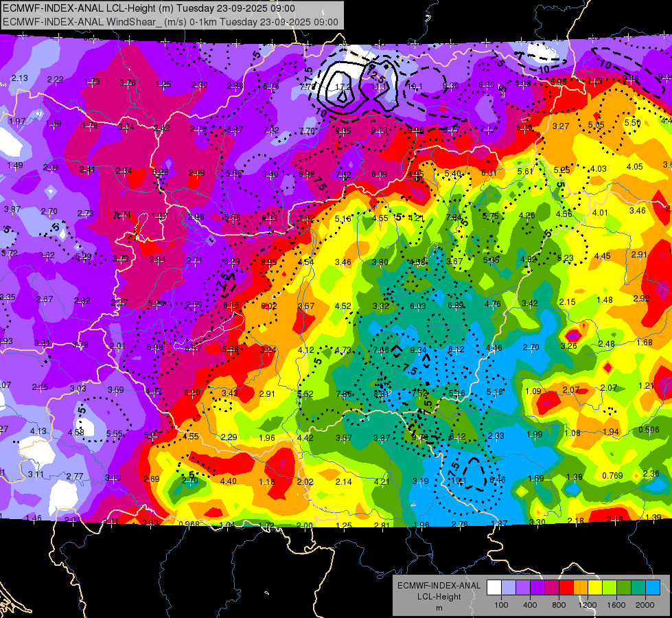Click the 0.506 value on the map
672x618 pixels.
[x=649, y=430]
